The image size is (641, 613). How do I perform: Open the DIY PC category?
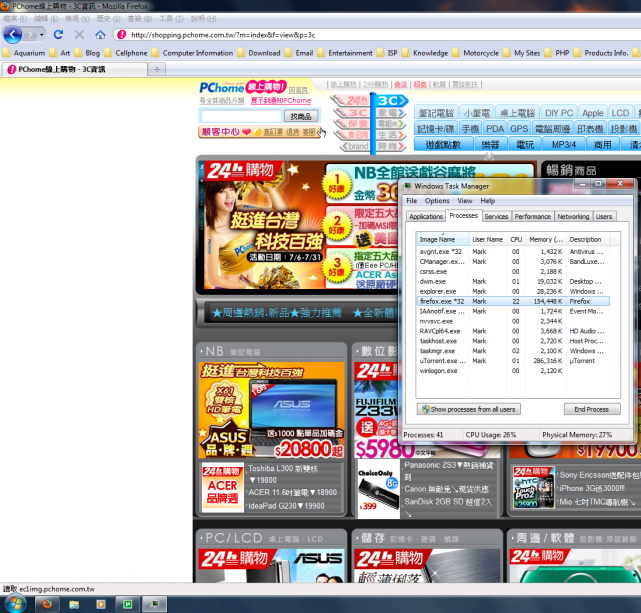point(559,113)
